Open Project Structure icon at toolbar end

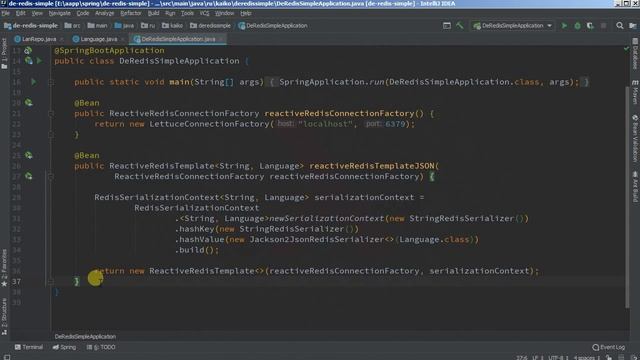click(x=633, y=26)
